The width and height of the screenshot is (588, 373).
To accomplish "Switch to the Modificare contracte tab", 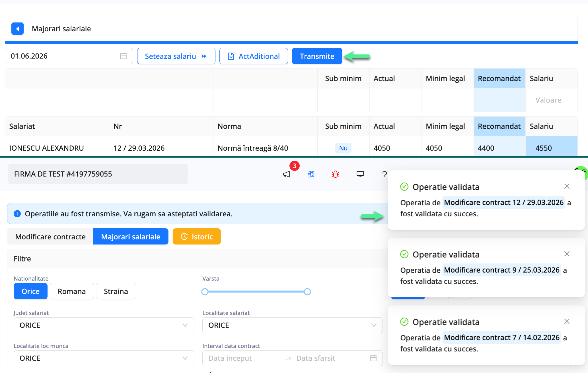I will (x=50, y=237).
